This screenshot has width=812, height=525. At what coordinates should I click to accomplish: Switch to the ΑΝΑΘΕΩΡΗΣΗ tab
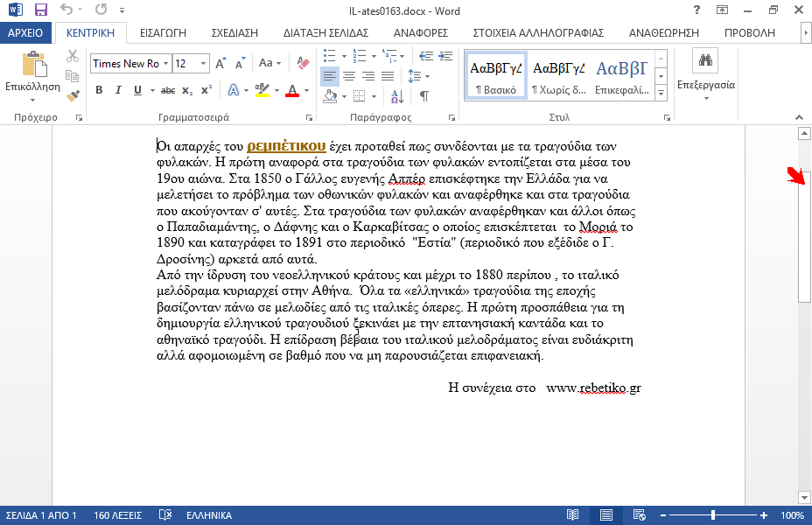click(664, 32)
